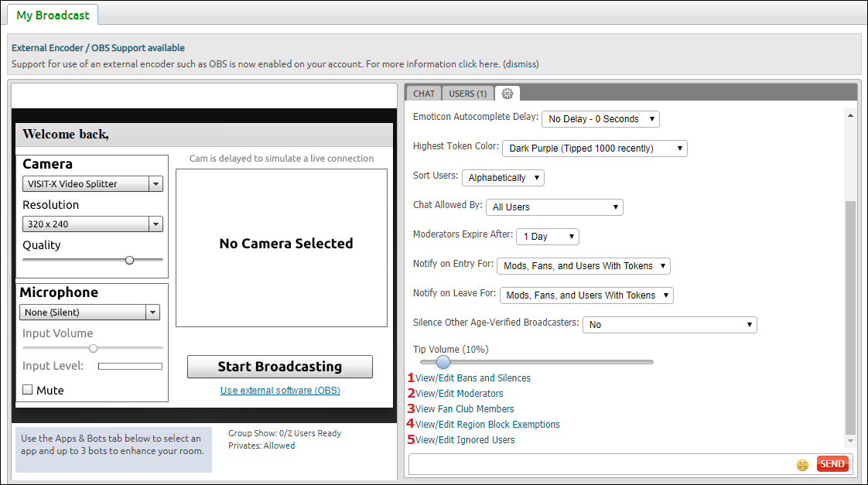Click the camera Quality slider handle
This screenshot has height=485, width=868.
click(129, 261)
